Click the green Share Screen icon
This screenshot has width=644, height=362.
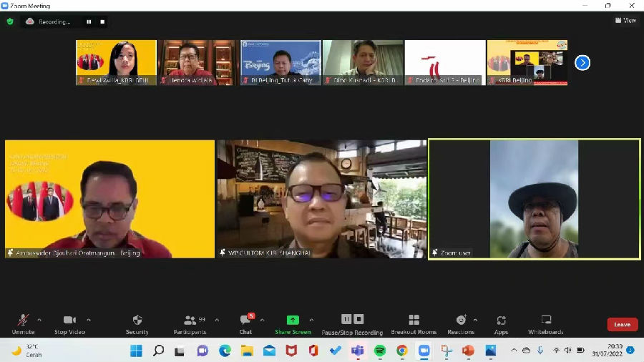tap(293, 320)
